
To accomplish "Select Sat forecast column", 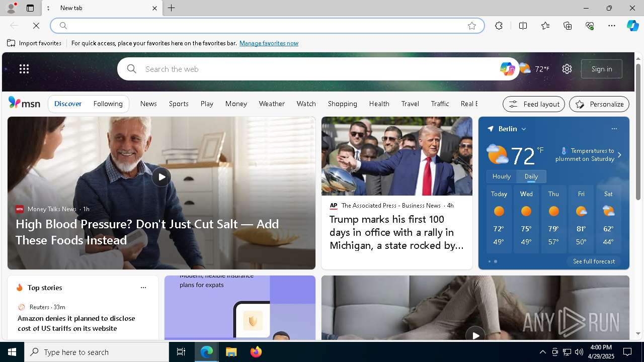I will tap(608, 219).
